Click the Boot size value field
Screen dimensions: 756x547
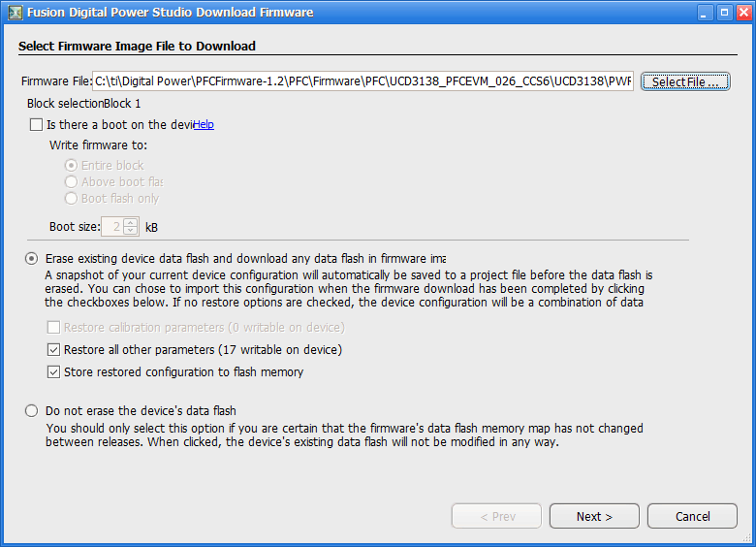click(112, 227)
